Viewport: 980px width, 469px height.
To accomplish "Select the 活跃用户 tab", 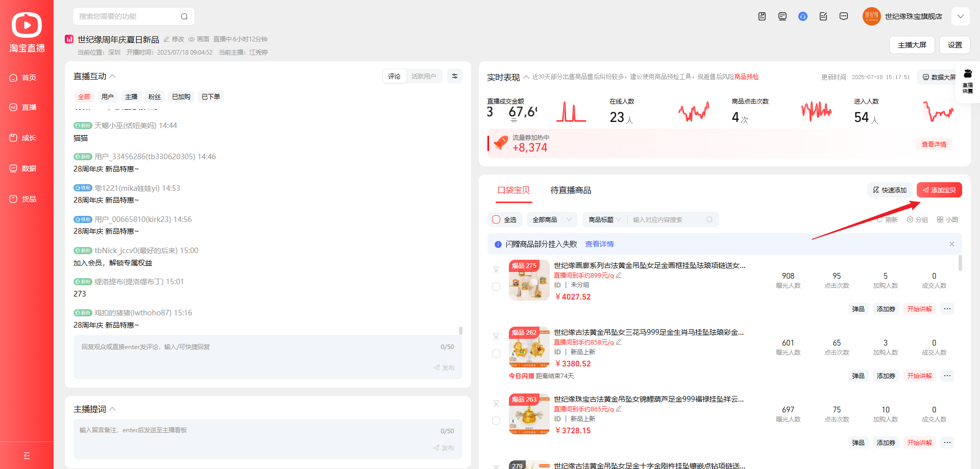I will [x=424, y=77].
